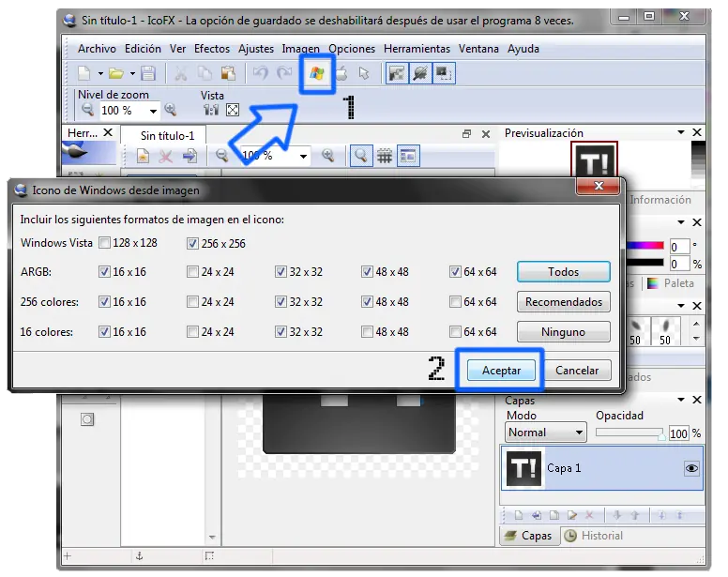Click the zoom in magnifier under Nivel de zoom

[x=171, y=110]
